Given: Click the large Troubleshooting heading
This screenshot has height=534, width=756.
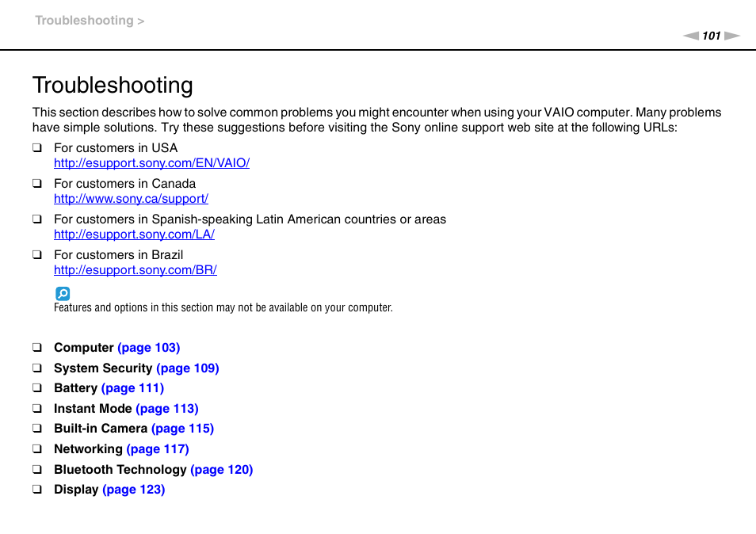Looking at the screenshot, I should tap(113, 86).
